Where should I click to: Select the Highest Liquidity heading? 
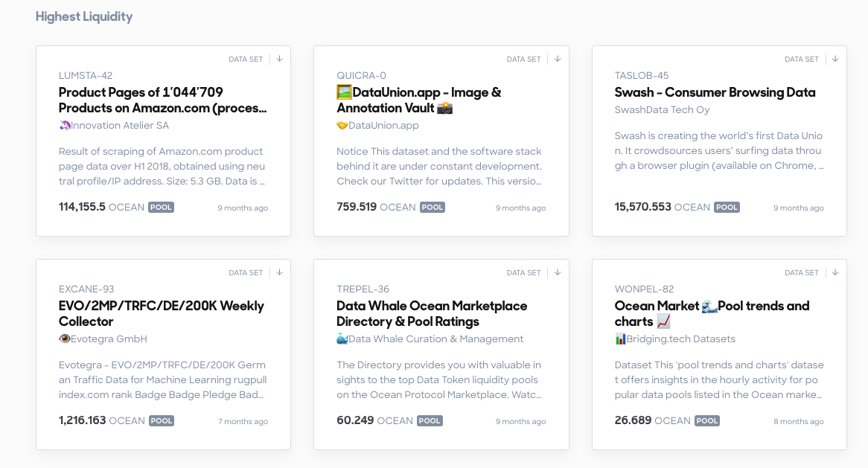[x=84, y=16]
